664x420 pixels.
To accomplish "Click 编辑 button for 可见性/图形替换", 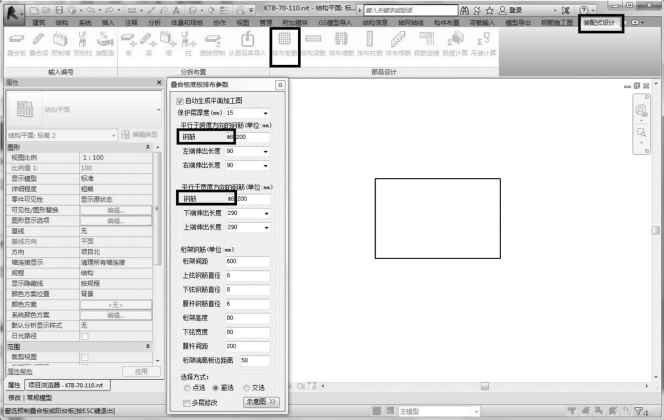I will 116,210.
